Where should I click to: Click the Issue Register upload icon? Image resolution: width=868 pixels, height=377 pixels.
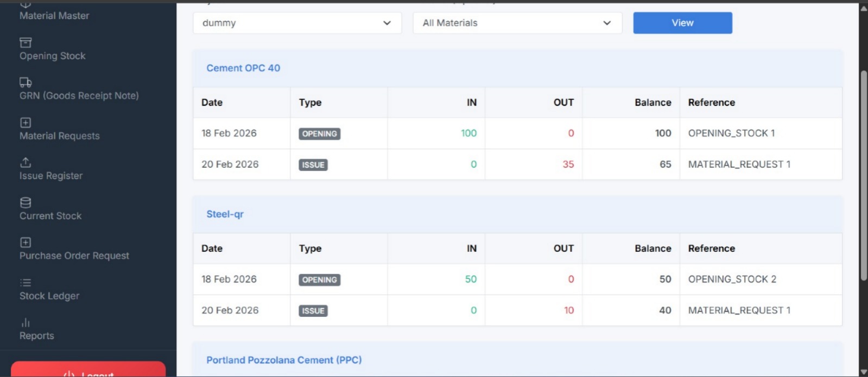coord(26,162)
